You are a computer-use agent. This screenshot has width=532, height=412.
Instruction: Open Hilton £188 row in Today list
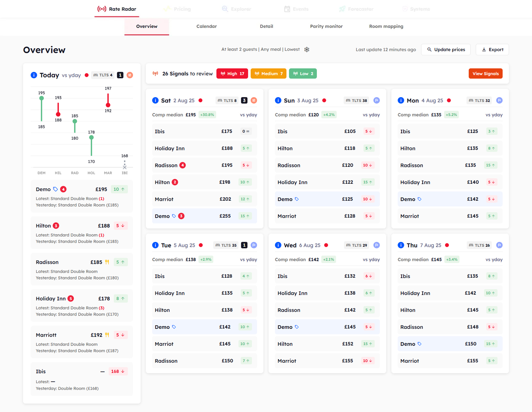(x=82, y=233)
